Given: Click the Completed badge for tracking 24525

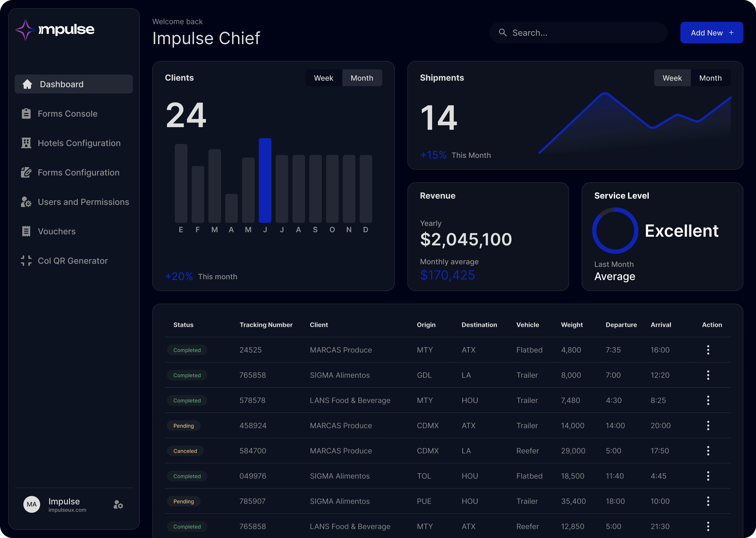Looking at the screenshot, I should pos(187,350).
